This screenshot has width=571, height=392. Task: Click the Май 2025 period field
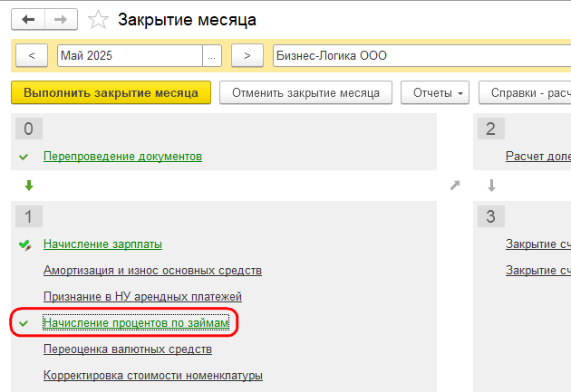click(130, 55)
